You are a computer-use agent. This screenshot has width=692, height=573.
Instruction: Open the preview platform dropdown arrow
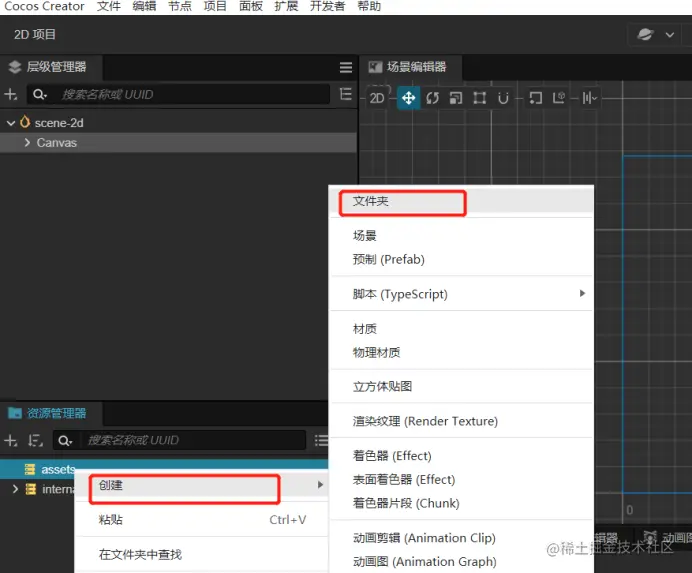669,35
